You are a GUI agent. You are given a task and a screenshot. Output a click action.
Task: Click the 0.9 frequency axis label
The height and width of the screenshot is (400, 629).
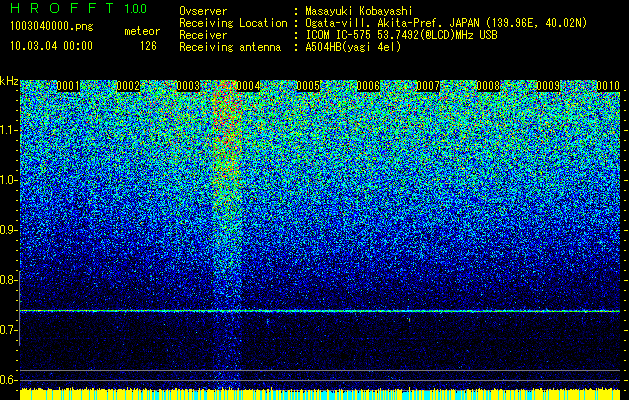(x=8, y=230)
